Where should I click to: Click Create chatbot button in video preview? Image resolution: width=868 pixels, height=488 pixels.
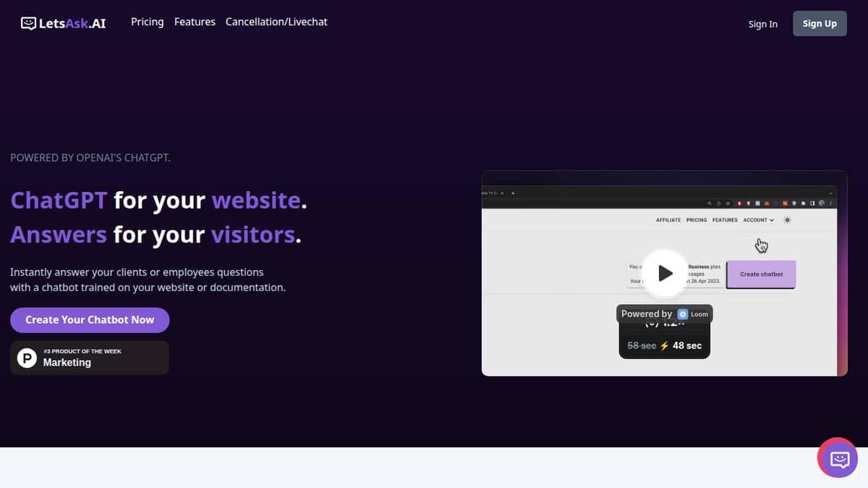coord(761,274)
